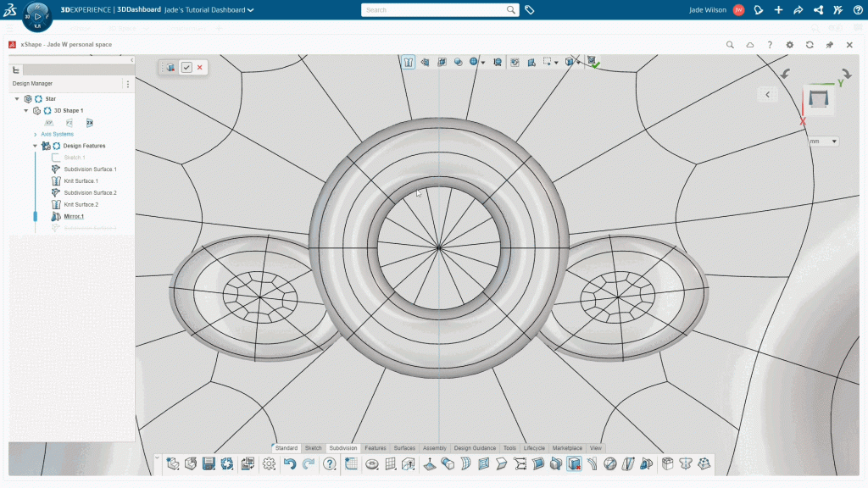
Task: Collapse the Design Features tree node
Action: click(35, 146)
